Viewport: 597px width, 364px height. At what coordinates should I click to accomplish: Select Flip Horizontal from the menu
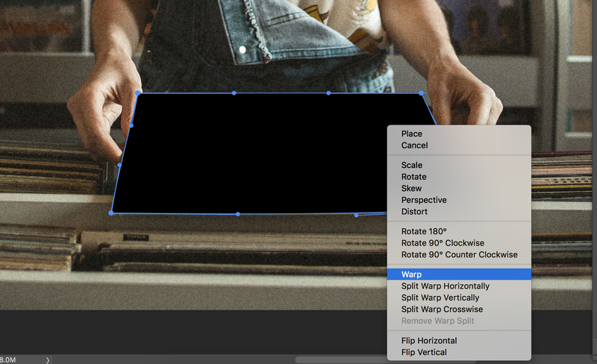tap(459, 340)
